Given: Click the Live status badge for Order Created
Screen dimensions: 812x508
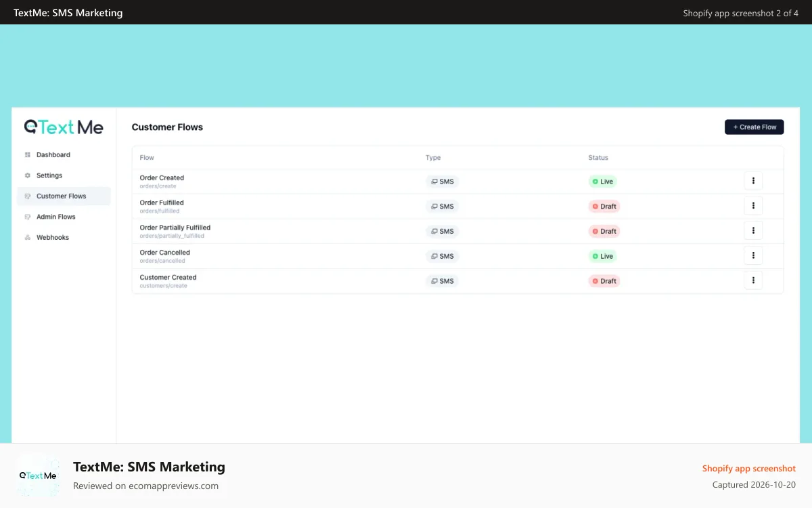Looking at the screenshot, I should [603, 182].
